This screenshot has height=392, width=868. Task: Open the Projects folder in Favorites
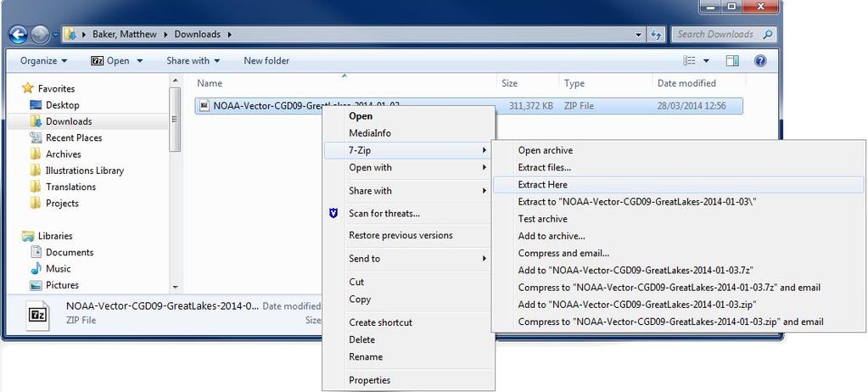coord(54,203)
